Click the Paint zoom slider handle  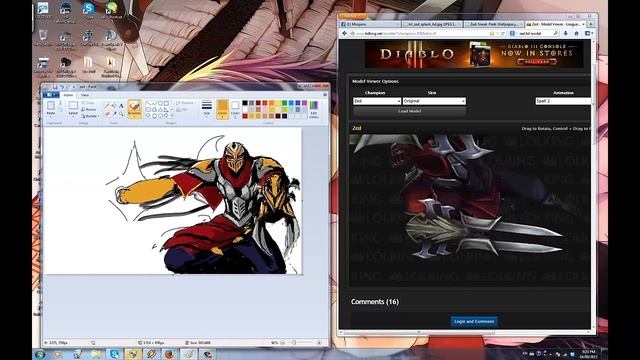[x=294, y=342]
